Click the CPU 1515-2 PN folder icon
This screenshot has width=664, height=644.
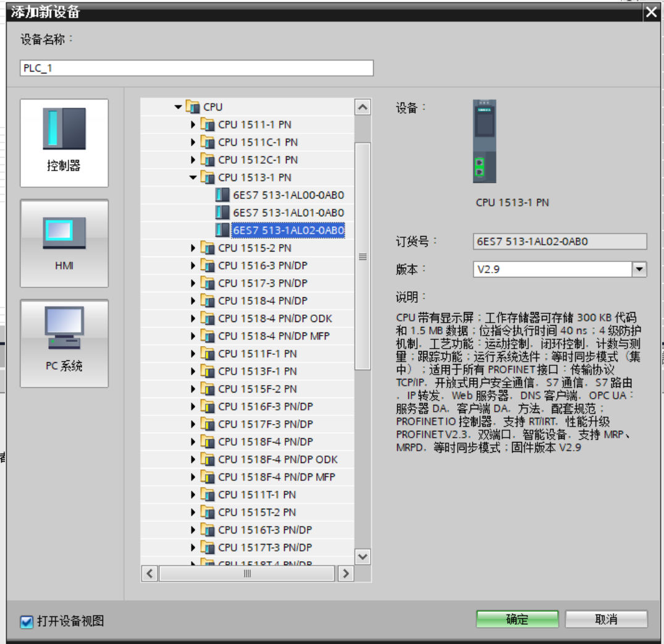pyautogui.click(x=208, y=247)
